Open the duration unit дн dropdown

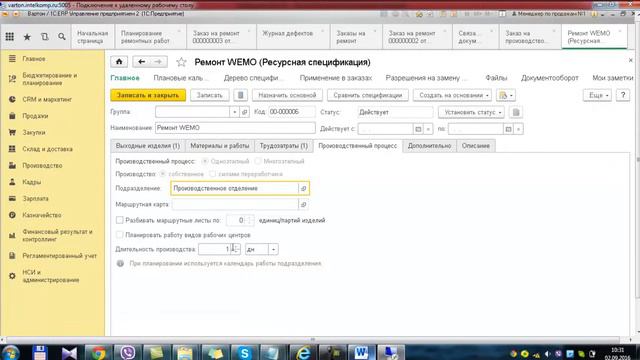pyautogui.click(x=273, y=249)
